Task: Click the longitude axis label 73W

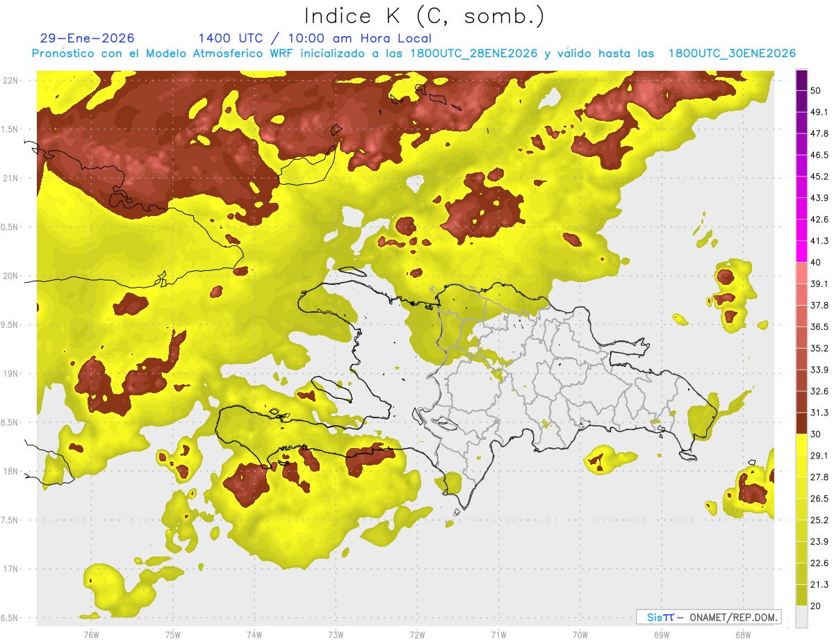Action: tap(336, 635)
